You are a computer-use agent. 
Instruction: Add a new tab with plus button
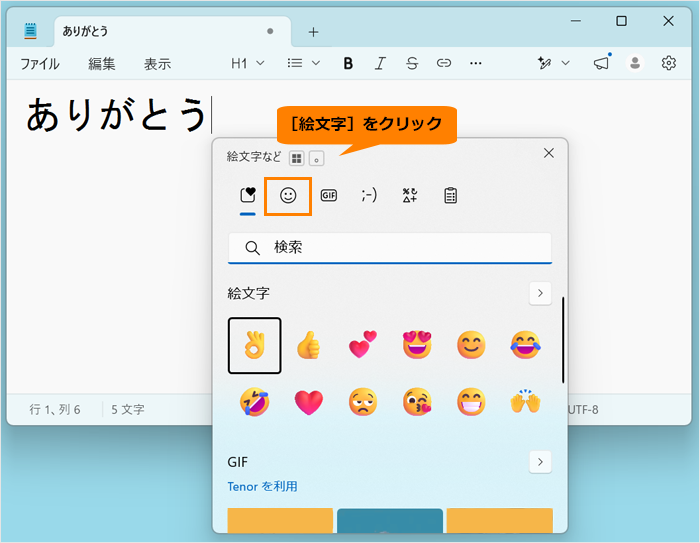(x=313, y=32)
